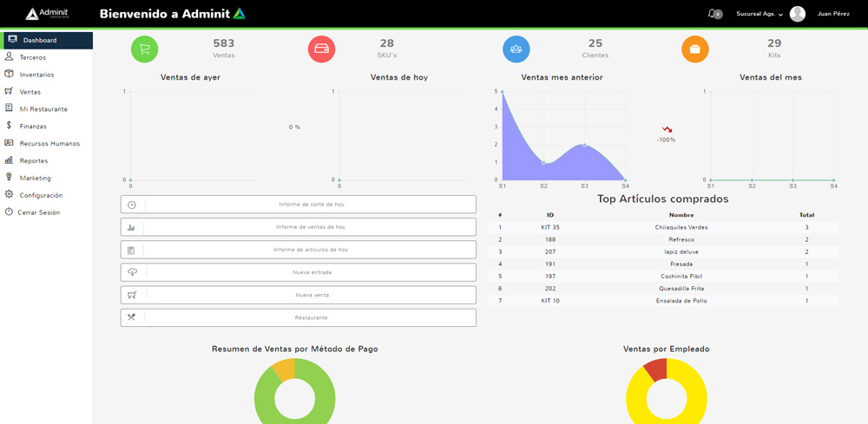Image resolution: width=868 pixels, height=424 pixels.
Task: Open the notifications bell icon
Action: point(713,14)
